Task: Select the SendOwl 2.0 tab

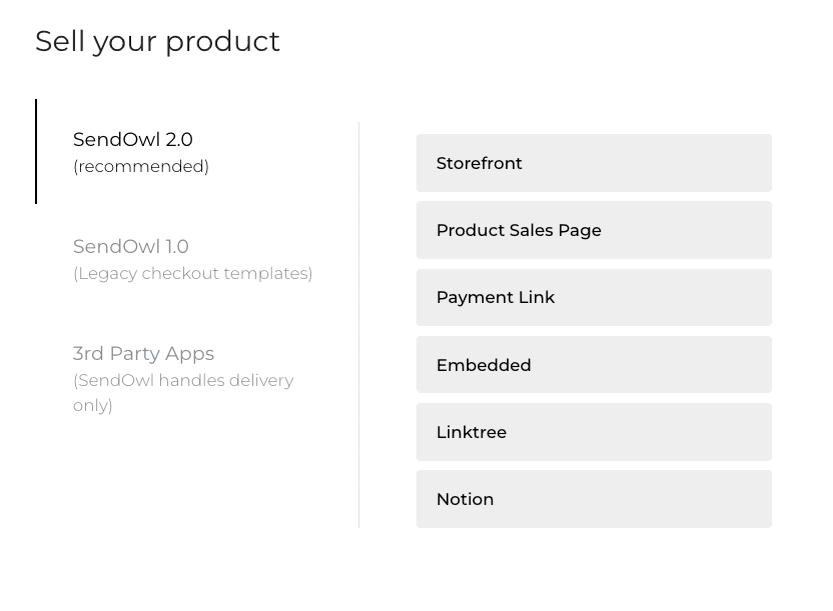Action: click(133, 140)
